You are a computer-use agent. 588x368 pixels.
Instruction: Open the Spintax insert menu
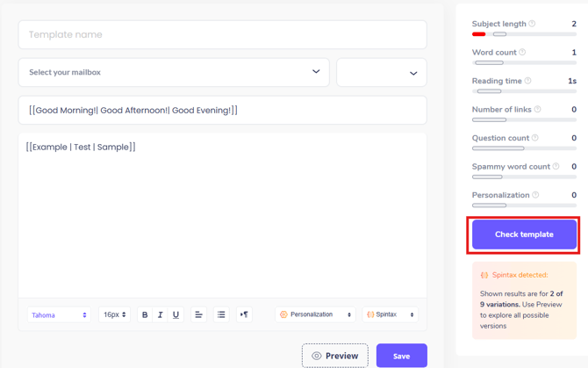(390, 314)
